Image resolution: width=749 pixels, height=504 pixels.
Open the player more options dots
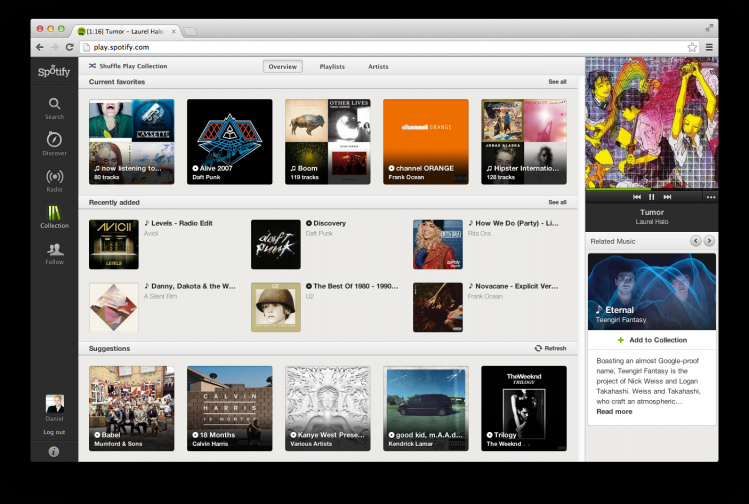pos(711,197)
